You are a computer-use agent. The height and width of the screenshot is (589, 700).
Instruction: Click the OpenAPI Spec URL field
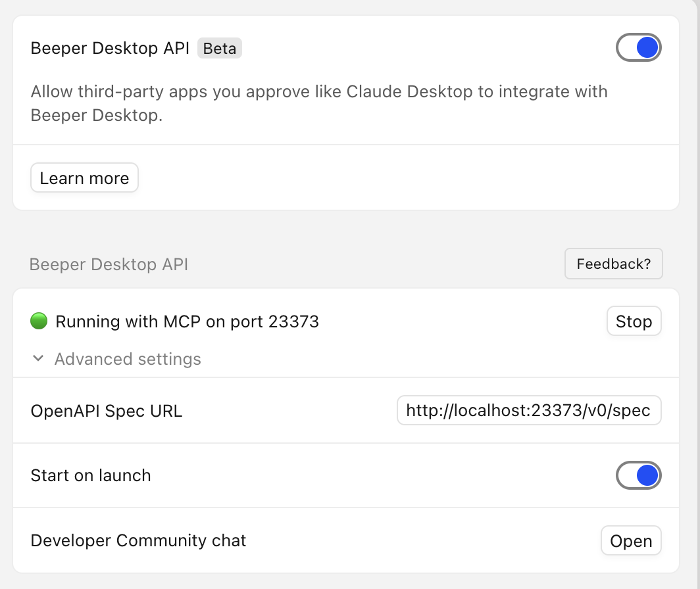528,411
